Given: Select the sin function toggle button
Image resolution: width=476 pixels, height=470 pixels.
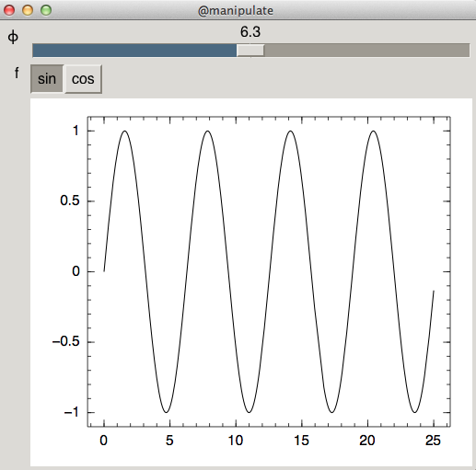Looking at the screenshot, I should coord(47,79).
